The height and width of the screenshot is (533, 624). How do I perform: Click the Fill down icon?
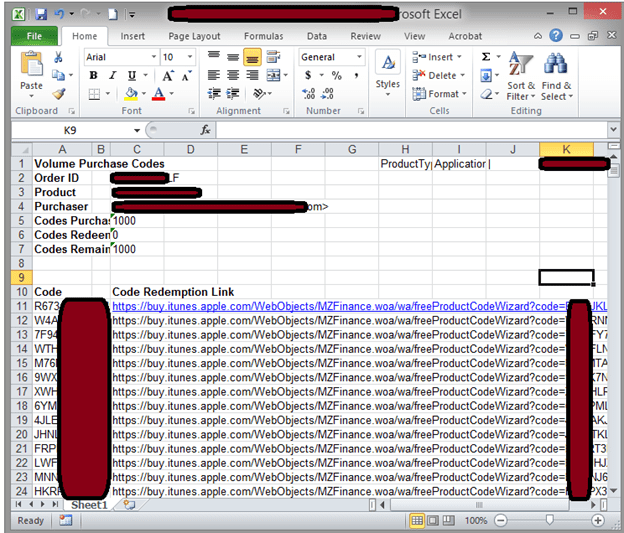click(486, 75)
